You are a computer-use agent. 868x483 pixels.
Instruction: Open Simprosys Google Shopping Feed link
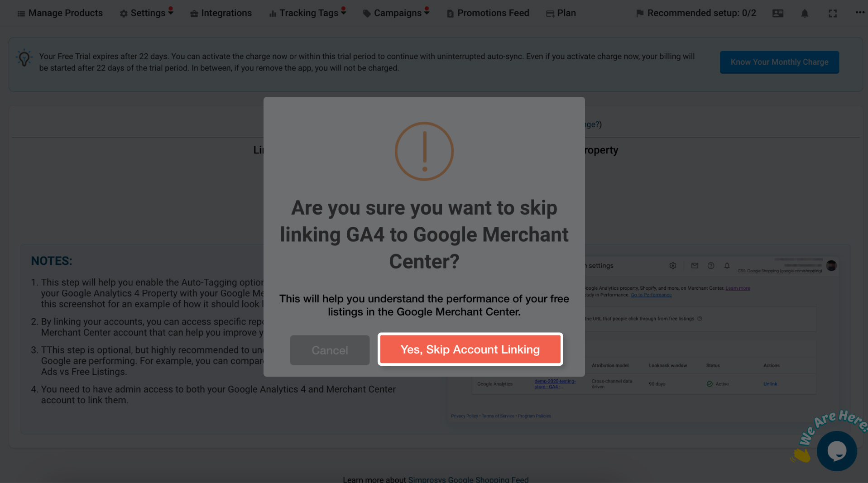pos(468,479)
